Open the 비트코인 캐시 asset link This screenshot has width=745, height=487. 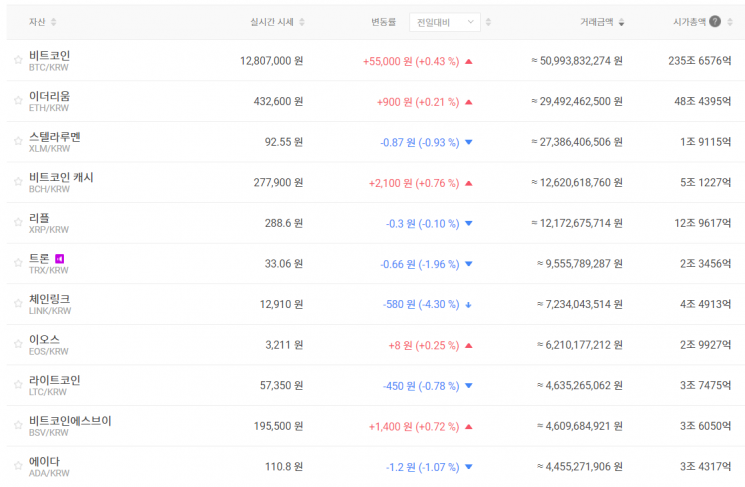(x=61, y=177)
